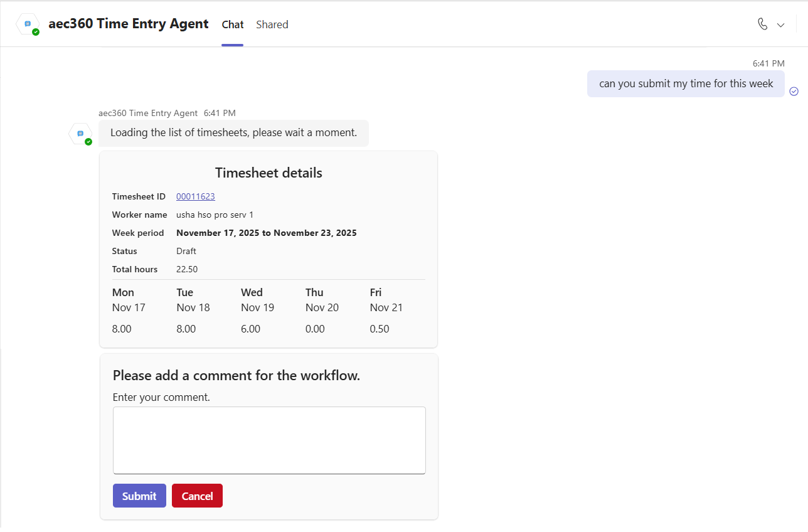Switch to the Chat tab
Screen dimensions: 808x532
(x=232, y=24)
